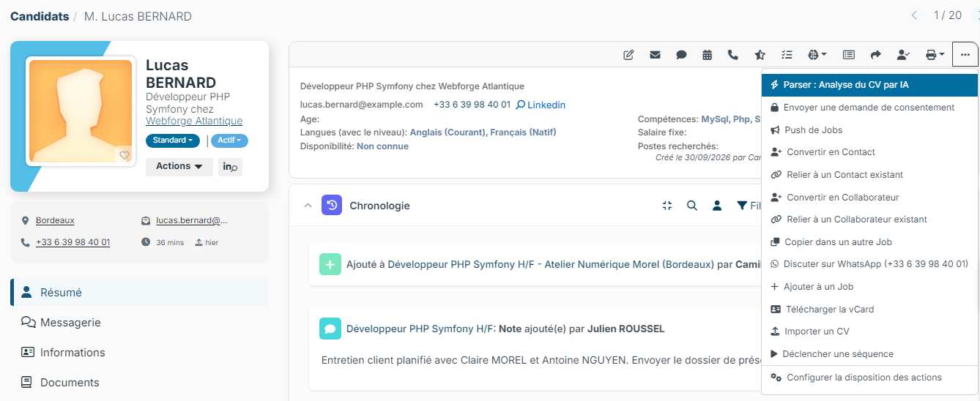The width and height of the screenshot is (980, 401).
Task: Click the Candidats breadcrumb link
Action: click(x=40, y=16)
